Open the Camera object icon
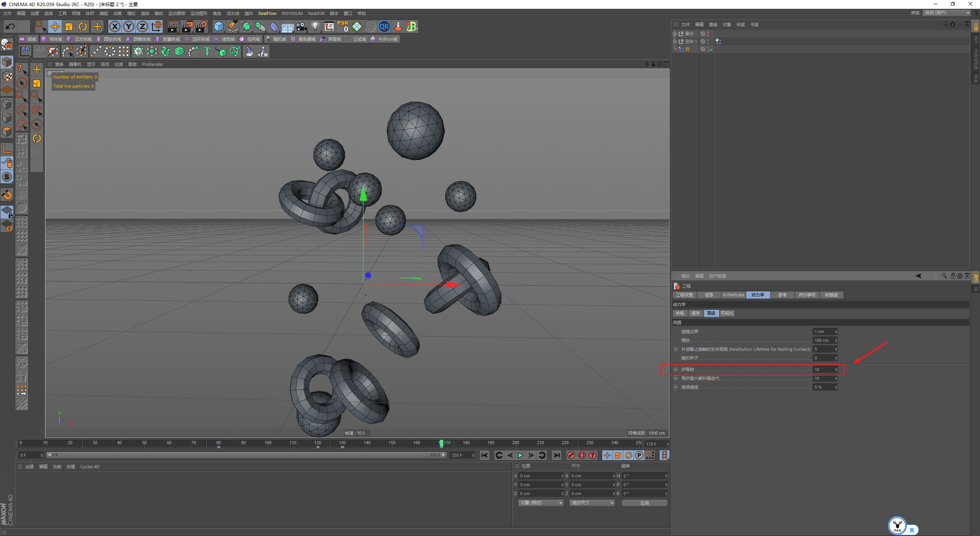Image resolution: width=980 pixels, height=536 pixels. coord(302,26)
